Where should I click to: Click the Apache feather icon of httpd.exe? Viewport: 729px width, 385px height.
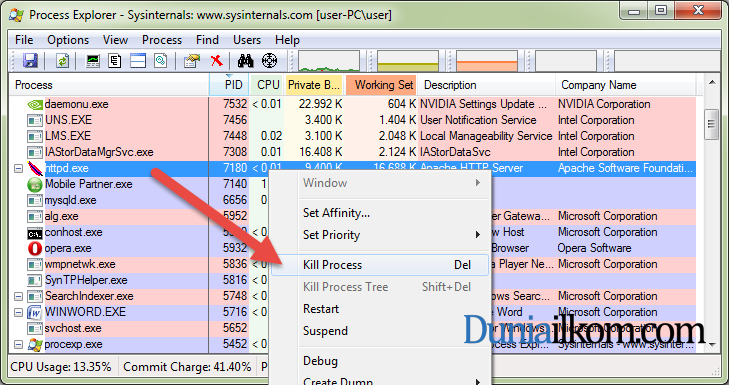tap(35, 168)
